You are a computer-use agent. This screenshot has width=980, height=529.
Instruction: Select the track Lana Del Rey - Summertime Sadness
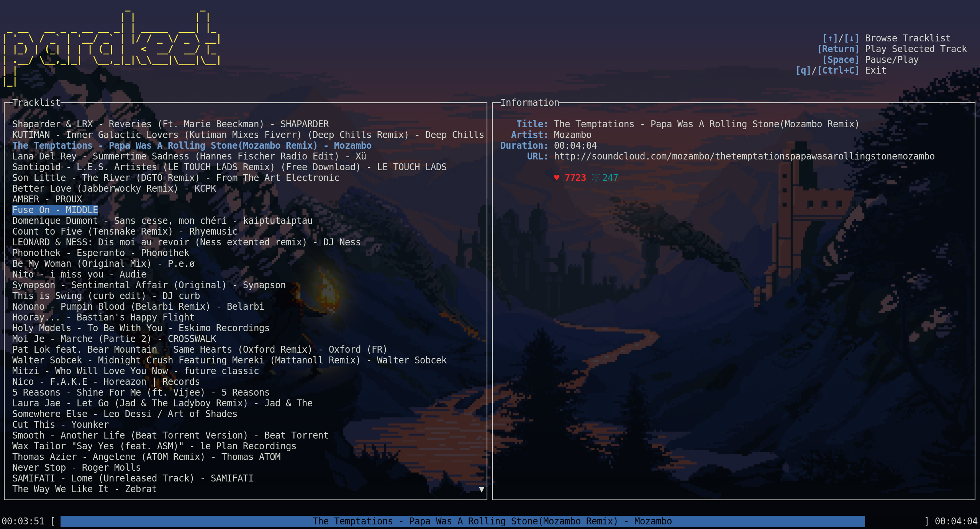[x=189, y=156]
